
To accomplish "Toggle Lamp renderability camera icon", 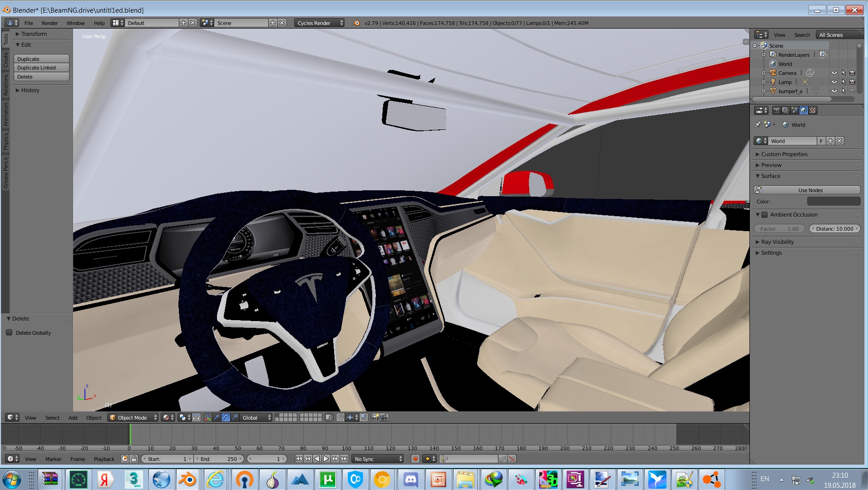I will coord(852,82).
